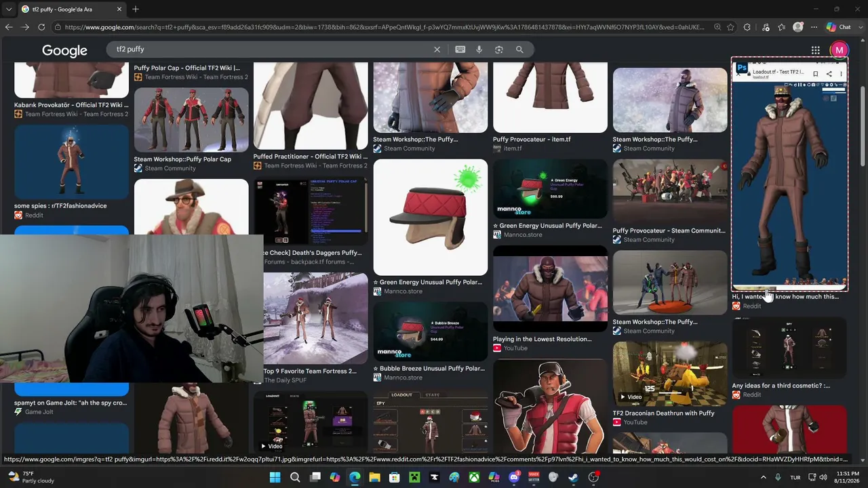This screenshot has height=488, width=868.
Task: Open 'Playing in the Lowest Resolution' video thumbnail
Action: (550, 289)
